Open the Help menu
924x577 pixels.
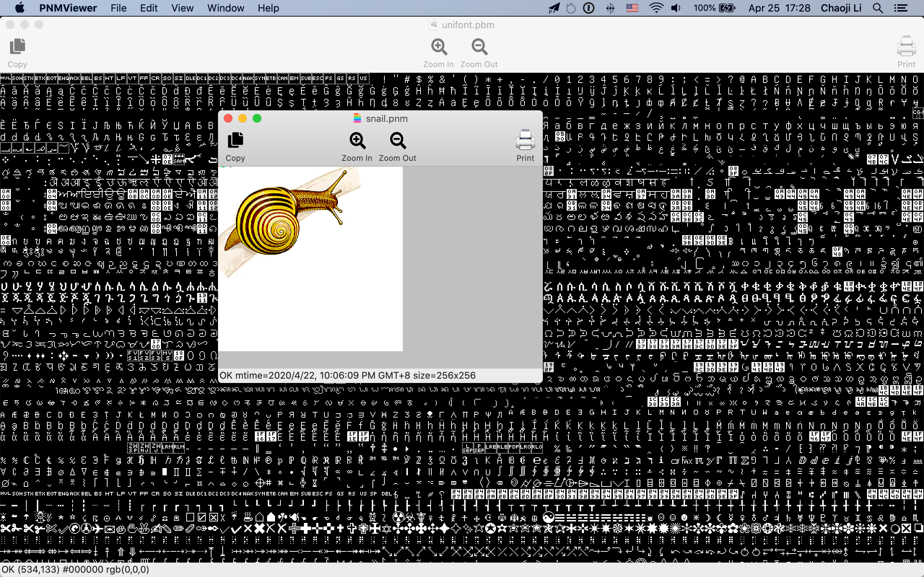[x=268, y=8]
